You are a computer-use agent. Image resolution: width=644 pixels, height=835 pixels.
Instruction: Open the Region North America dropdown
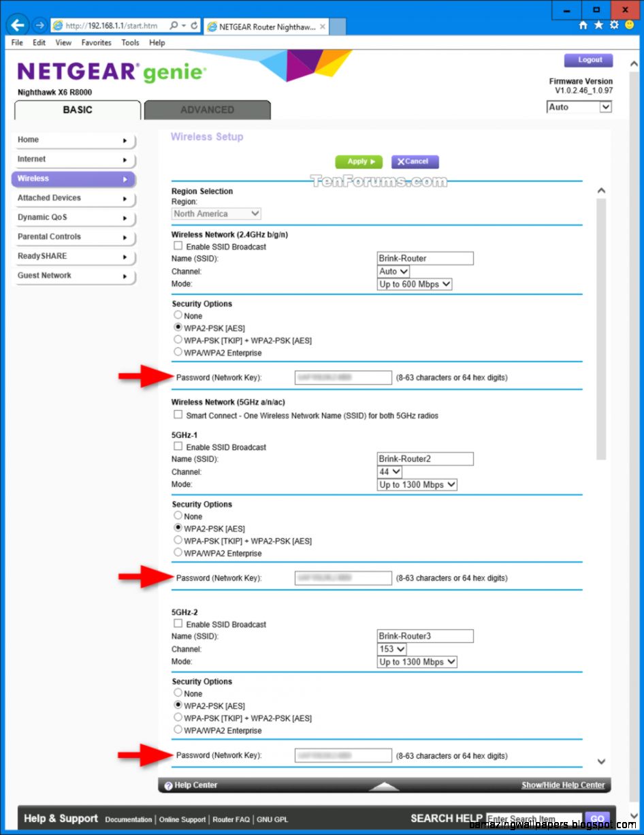[216, 214]
